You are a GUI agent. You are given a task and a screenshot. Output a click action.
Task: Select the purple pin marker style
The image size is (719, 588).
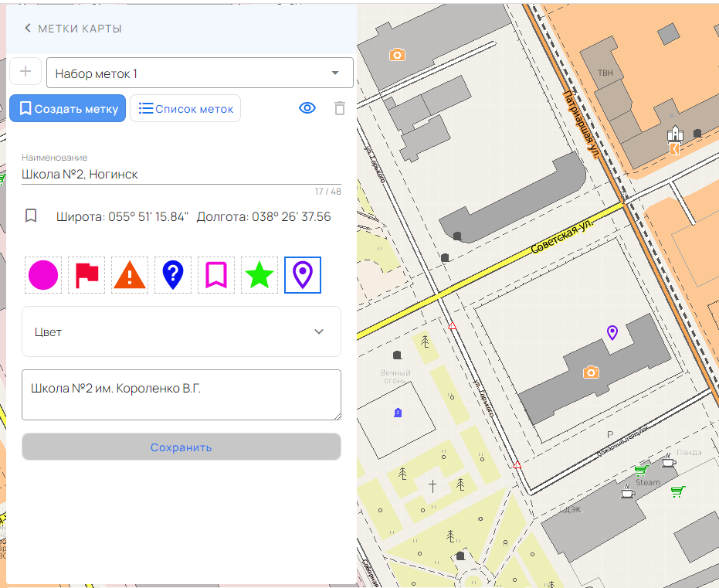click(x=302, y=274)
